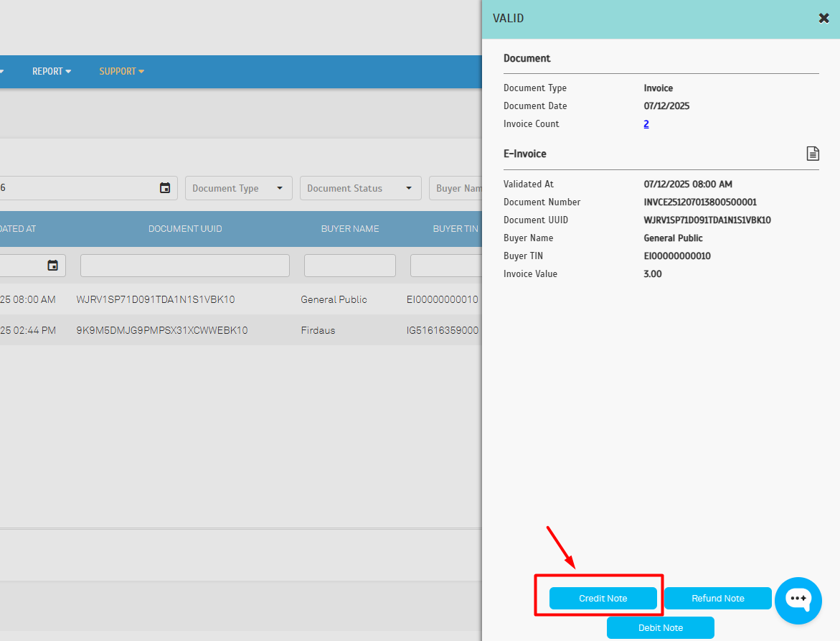Click the Debit Note button

point(660,627)
